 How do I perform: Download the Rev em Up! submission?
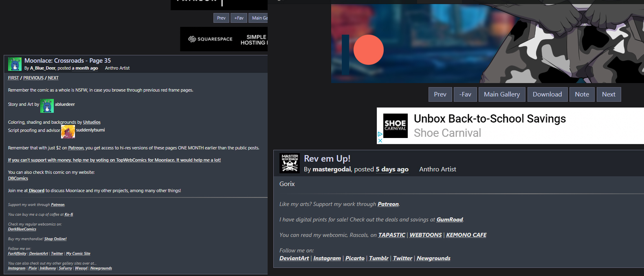547,94
